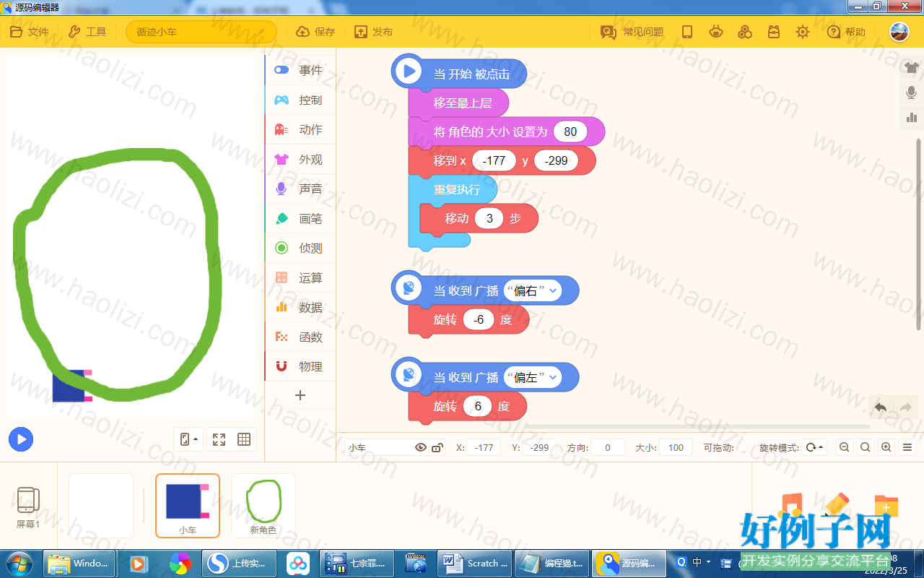This screenshot has height=578, width=924.
Task: Start the stage with blue play button
Action: tap(21, 439)
